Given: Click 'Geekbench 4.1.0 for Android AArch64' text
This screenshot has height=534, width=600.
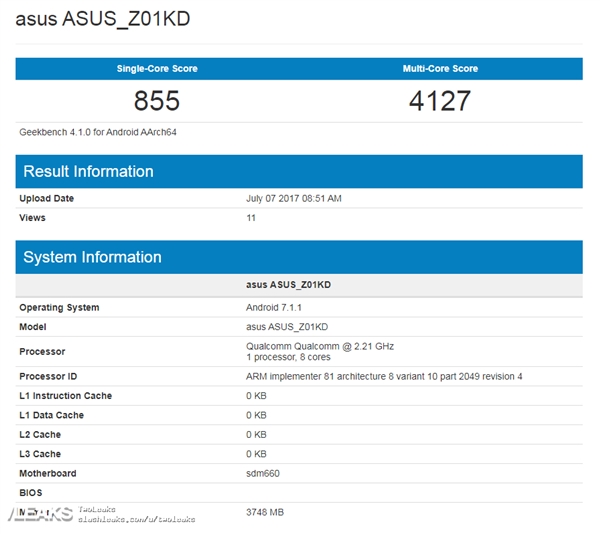Looking at the screenshot, I should [98, 132].
